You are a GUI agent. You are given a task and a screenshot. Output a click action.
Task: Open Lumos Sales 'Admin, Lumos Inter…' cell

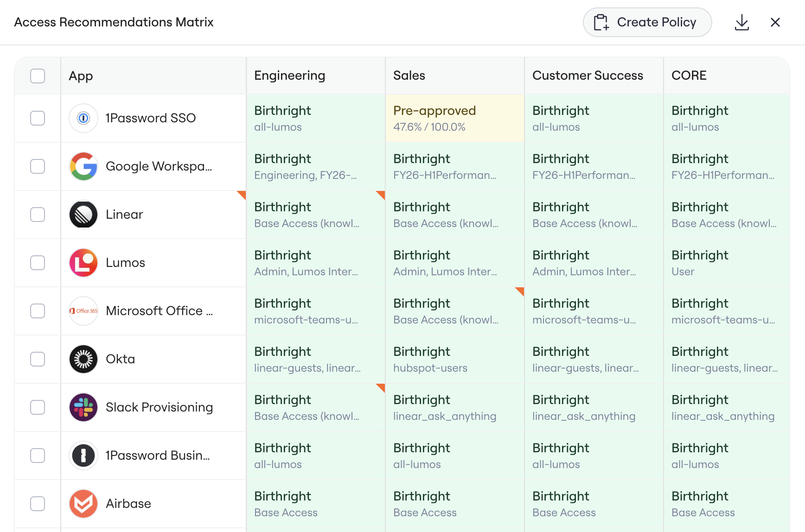click(455, 263)
